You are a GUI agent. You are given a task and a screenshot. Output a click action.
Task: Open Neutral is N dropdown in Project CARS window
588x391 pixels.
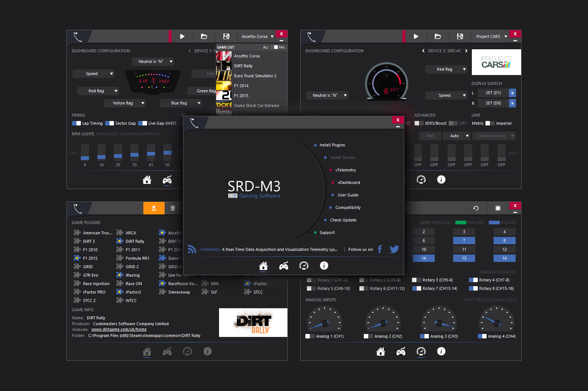pos(327,95)
